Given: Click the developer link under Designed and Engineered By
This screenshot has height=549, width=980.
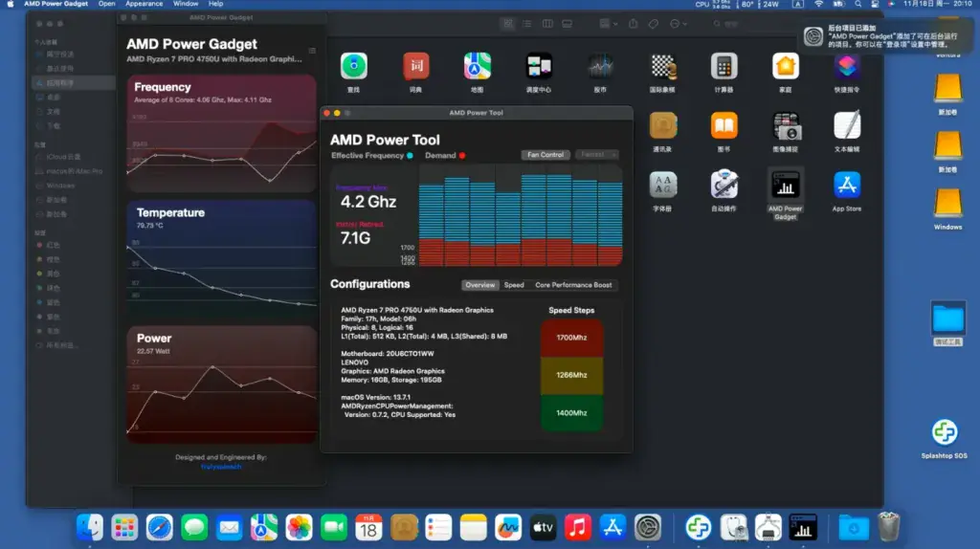Looking at the screenshot, I should [221, 467].
